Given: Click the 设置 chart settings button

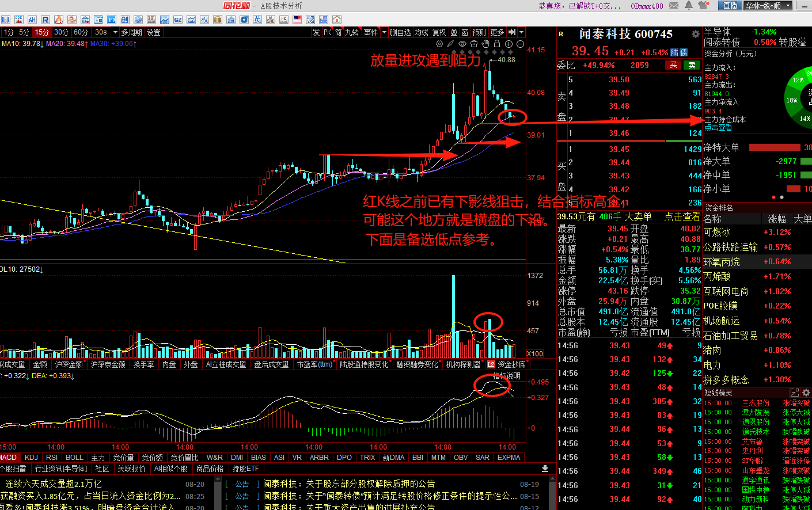Looking at the screenshot, I should coord(153,32).
